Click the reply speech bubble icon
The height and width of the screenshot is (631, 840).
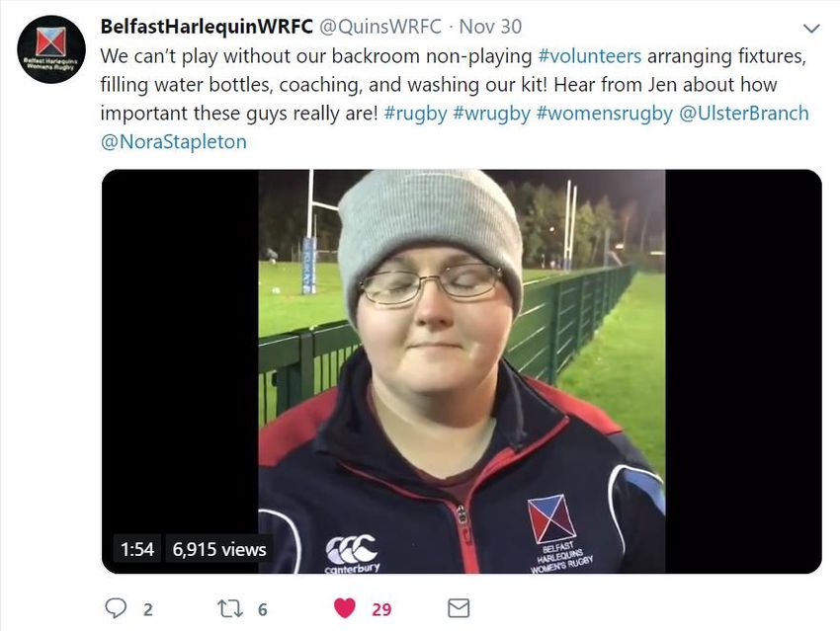116,608
